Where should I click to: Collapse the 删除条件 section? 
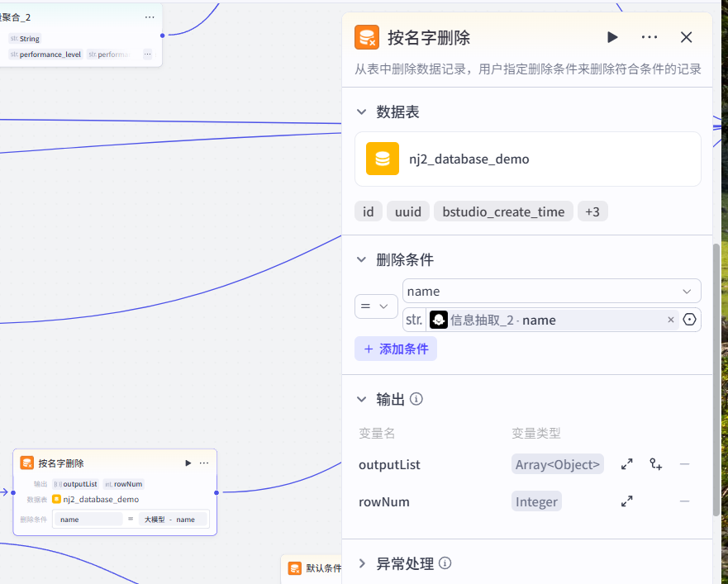coord(361,259)
